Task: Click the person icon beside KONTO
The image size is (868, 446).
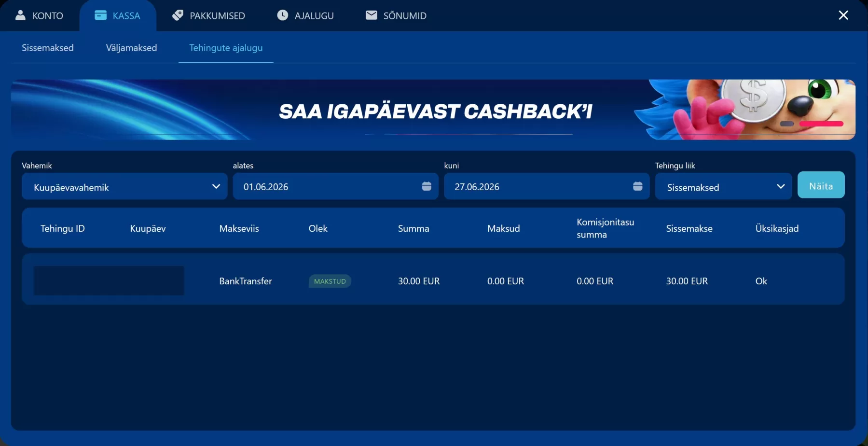Action: tap(20, 15)
